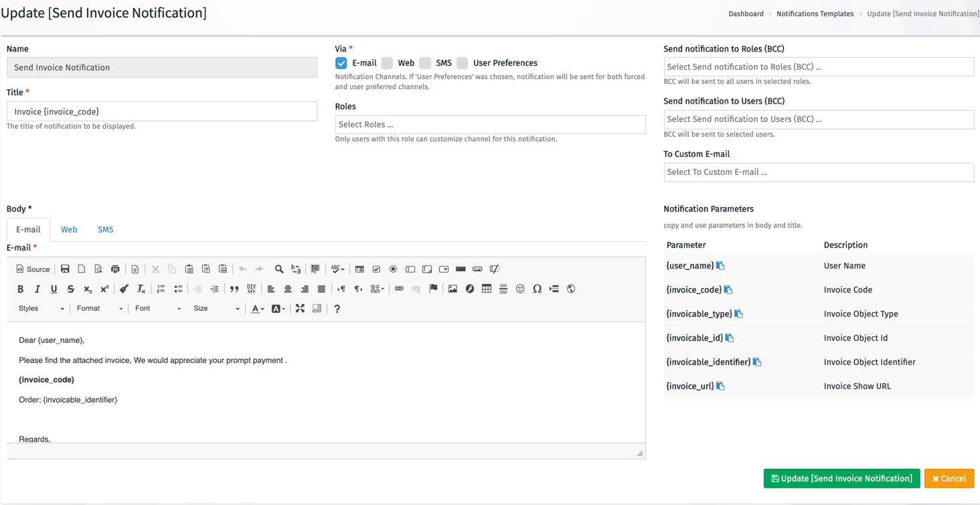This screenshot has height=505, width=980.
Task: Click the Paste icon in the editor toolbar
Action: [x=189, y=269]
